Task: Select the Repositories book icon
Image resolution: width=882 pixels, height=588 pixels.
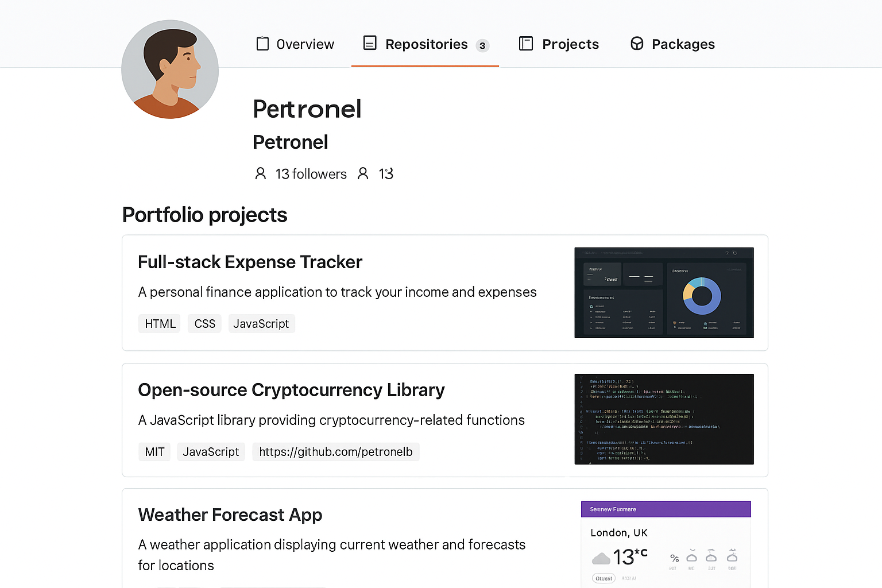Action: click(369, 43)
